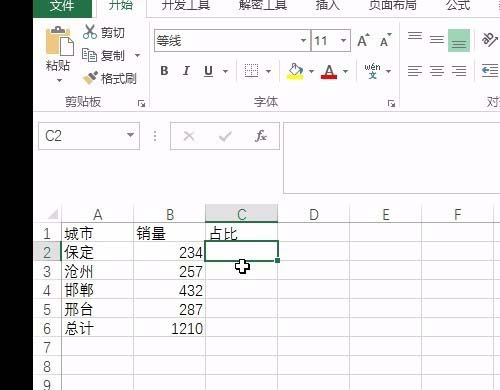The height and width of the screenshot is (390, 500).
Task: Apply red font color
Action: (x=329, y=71)
